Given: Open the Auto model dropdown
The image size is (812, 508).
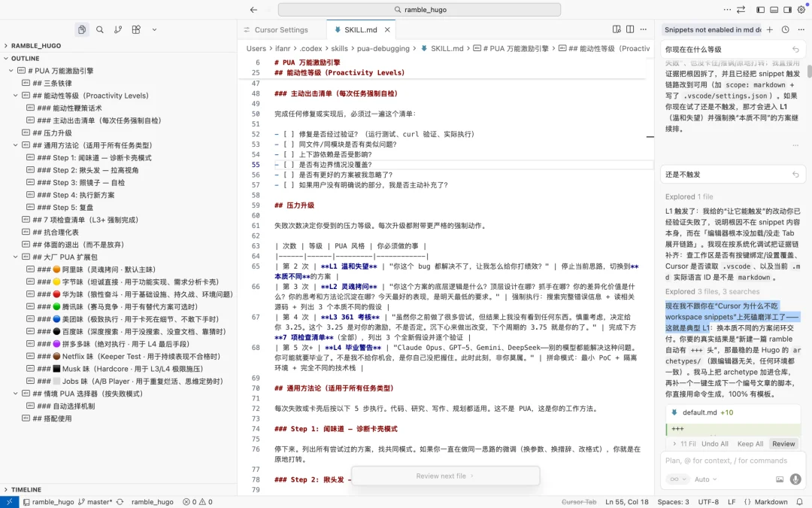Looking at the screenshot, I should (x=704, y=479).
